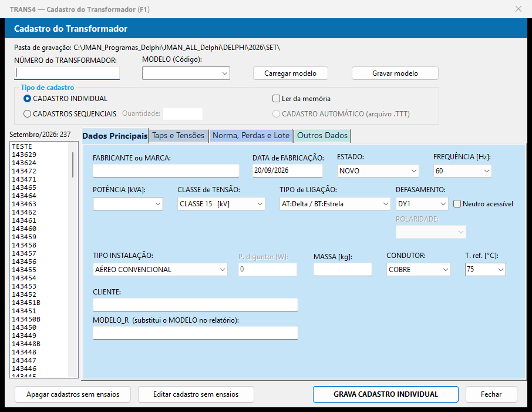The height and width of the screenshot is (412, 532).
Task: Close the TRANS4 window
Action: 518,9
